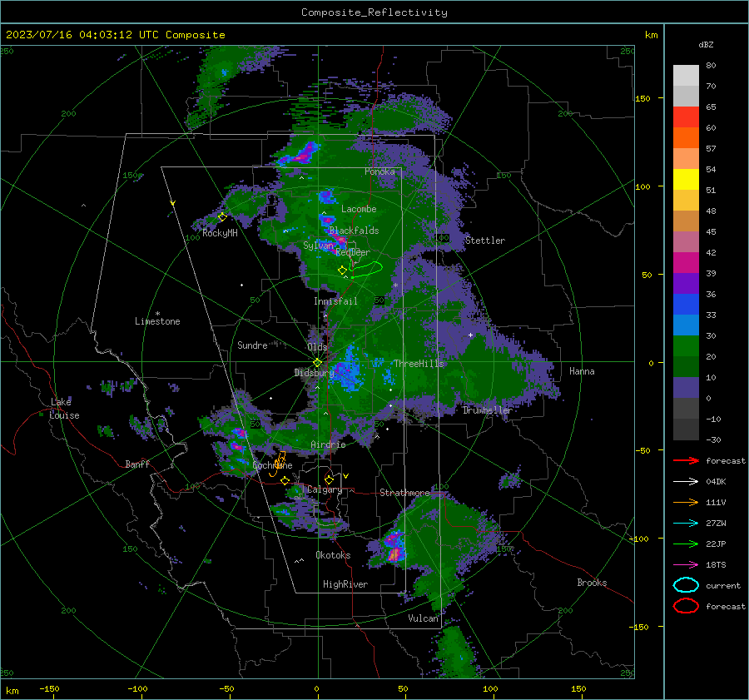
Task: Select the Blackfalds city label
Action: 354,231
